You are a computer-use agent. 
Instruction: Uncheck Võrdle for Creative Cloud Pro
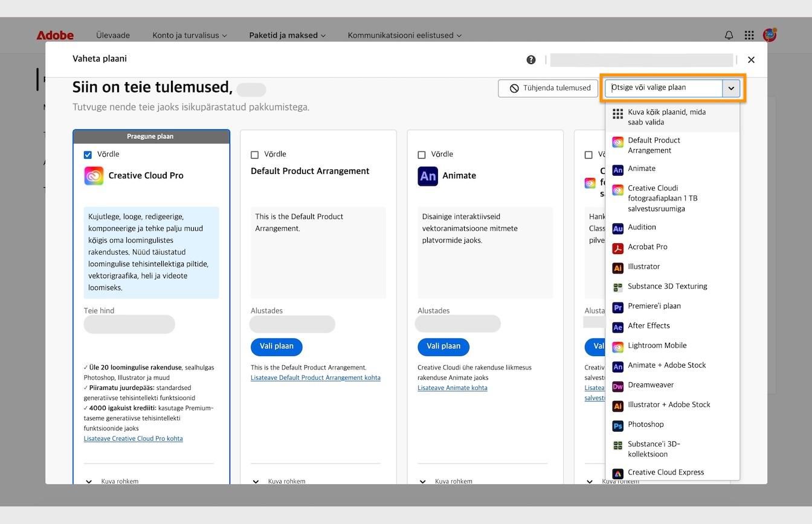[x=88, y=155]
